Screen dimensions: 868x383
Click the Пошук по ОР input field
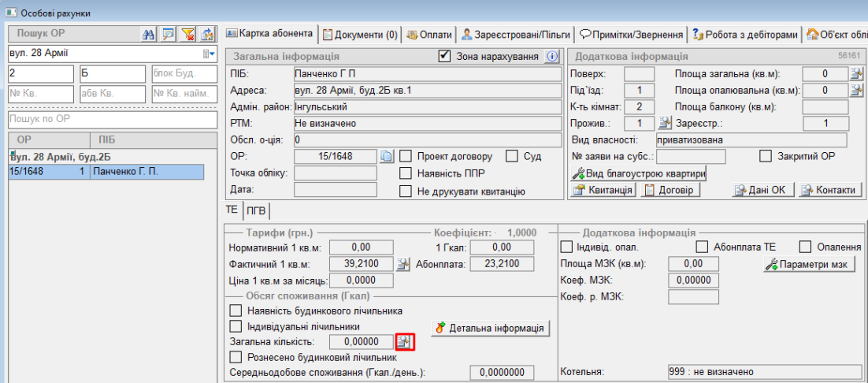[111, 120]
